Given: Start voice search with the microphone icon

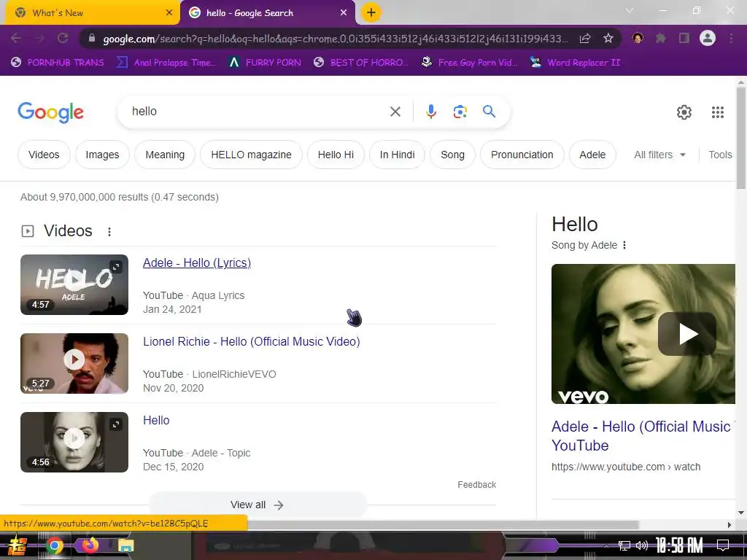Looking at the screenshot, I should [x=430, y=112].
